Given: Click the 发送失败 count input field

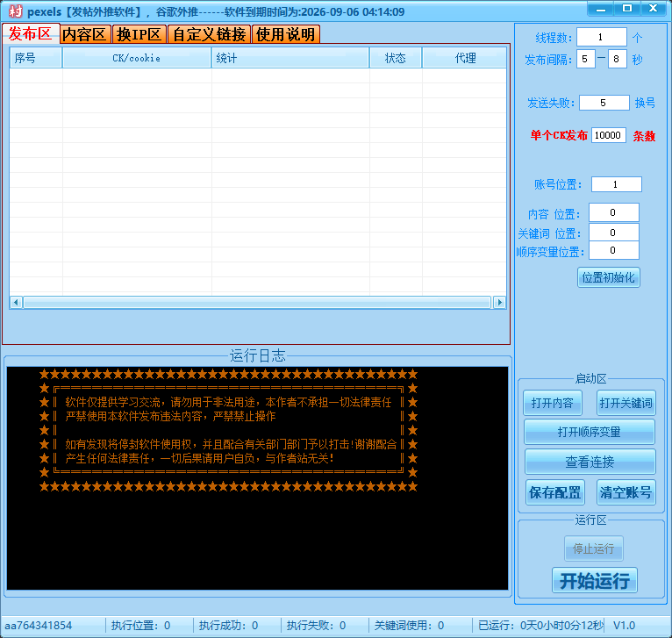Looking at the screenshot, I should pos(604,103).
